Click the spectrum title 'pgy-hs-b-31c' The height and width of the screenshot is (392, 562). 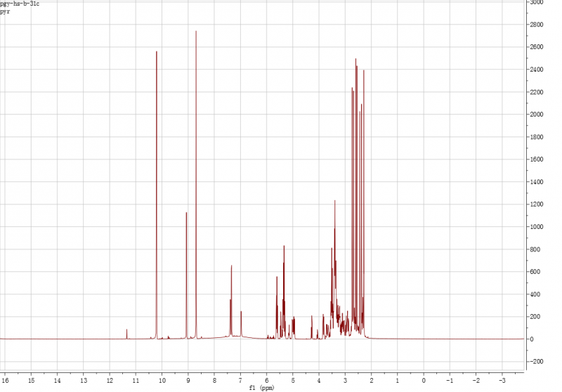tap(20, 4)
